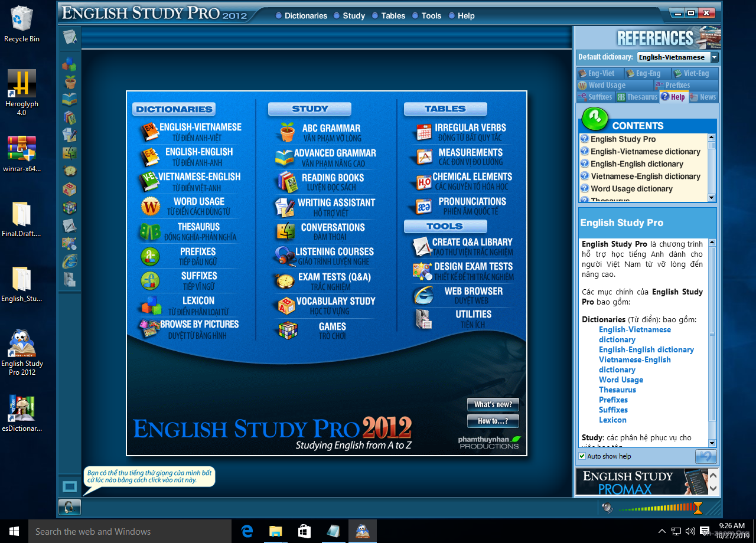This screenshot has width=756, height=543.
Task: Click the ABC Grammar plant pot icon
Action: coord(287,132)
